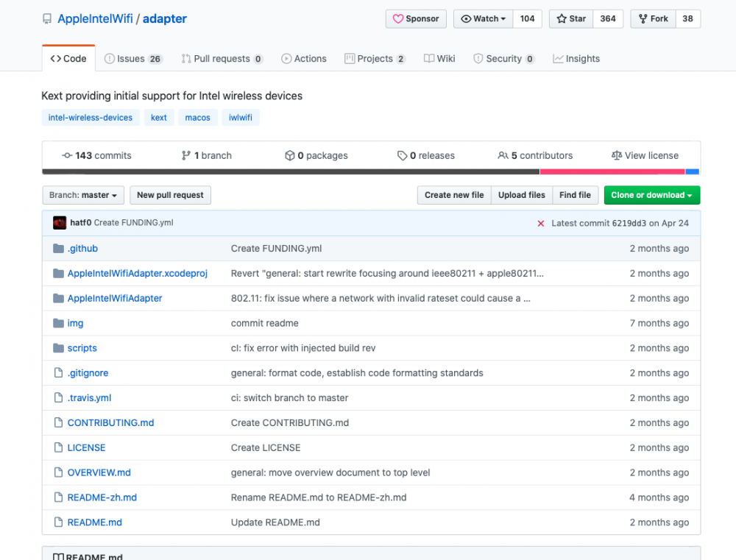Open the Watch notifications dropdown

(484, 19)
